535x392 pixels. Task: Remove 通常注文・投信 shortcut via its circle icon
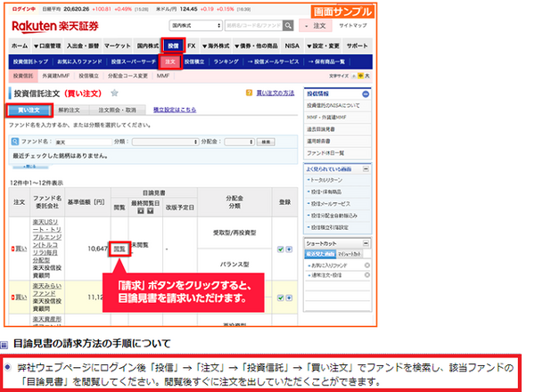tap(367, 274)
